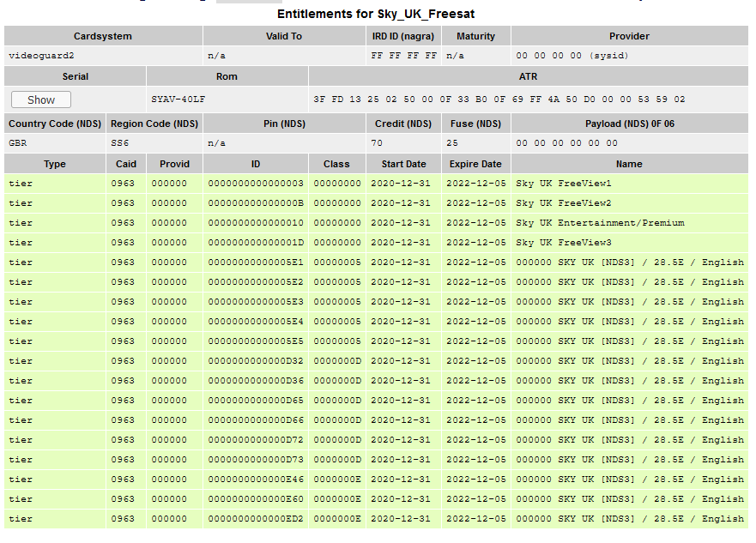
Task: Select the FF FF FF FF value
Action: coord(403,56)
